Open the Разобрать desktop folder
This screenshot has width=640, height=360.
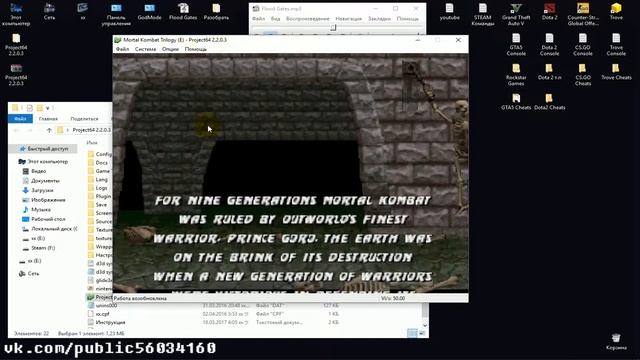pos(216,11)
